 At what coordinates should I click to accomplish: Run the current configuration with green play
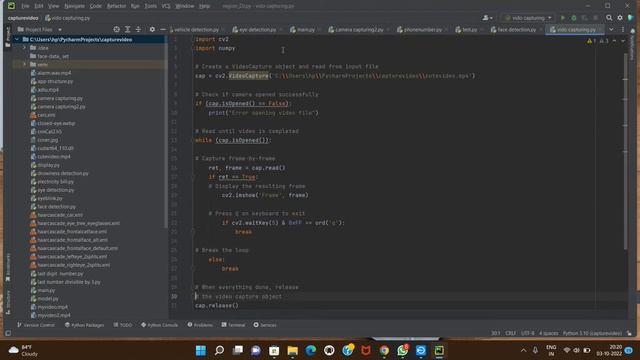[563, 18]
